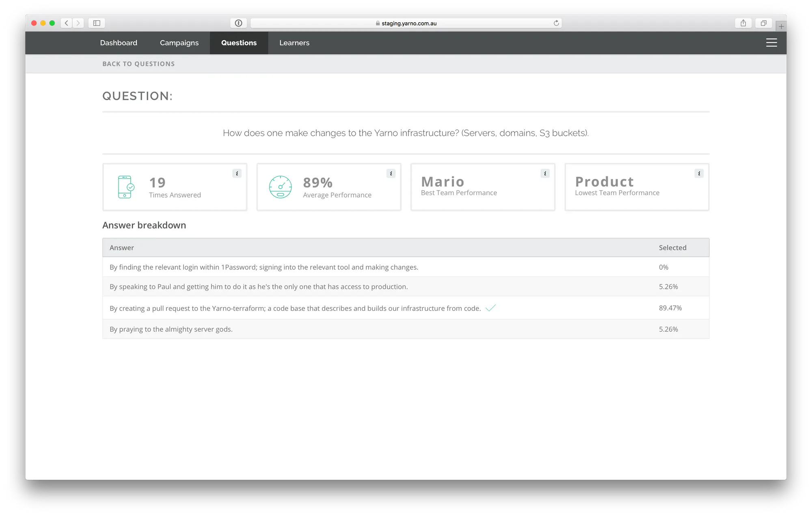Click the speedometer performance icon
The width and height of the screenshot is (812, 516).
[280, 187]
